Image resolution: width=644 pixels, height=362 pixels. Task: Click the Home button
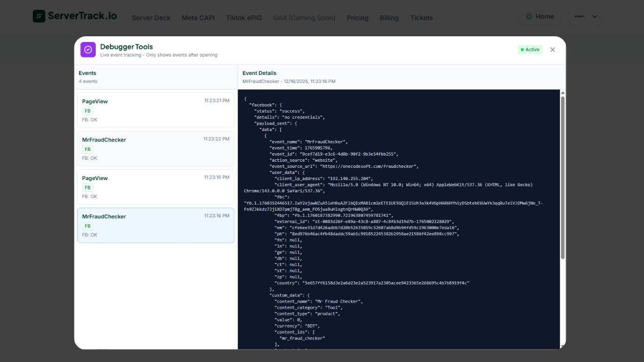pyautogui.click(x=539, y=16)
